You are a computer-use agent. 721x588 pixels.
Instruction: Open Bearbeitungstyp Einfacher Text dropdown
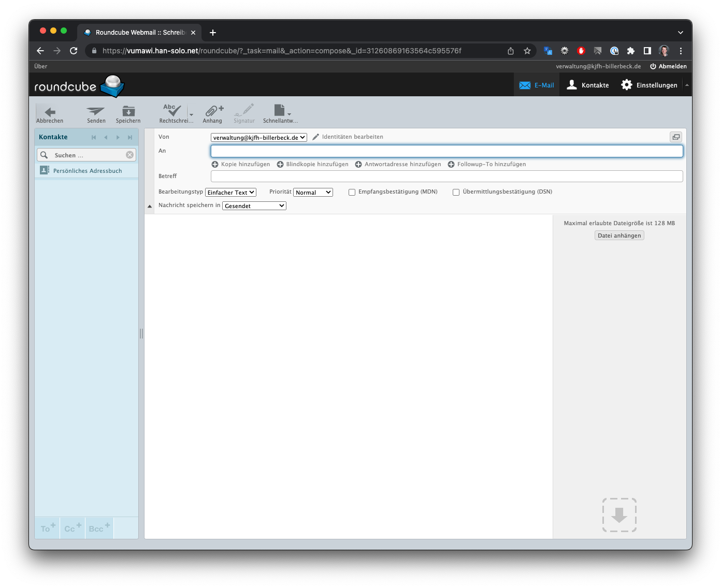(x=230, y=193)
